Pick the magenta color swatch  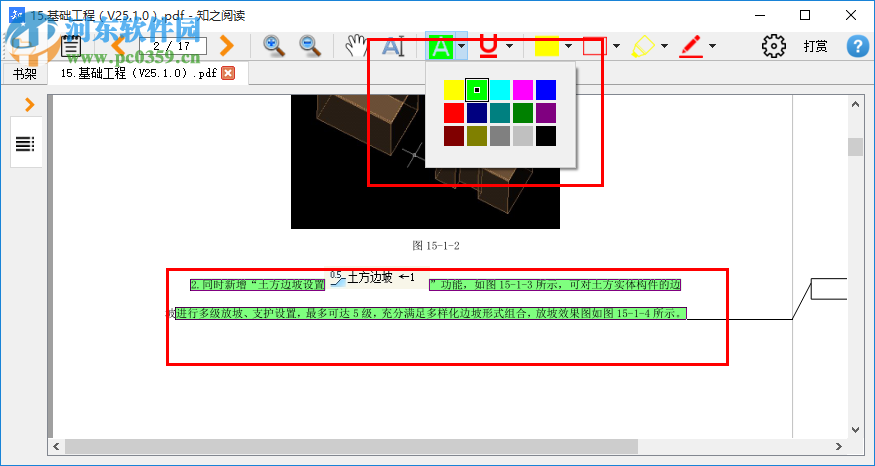point(523,90)
